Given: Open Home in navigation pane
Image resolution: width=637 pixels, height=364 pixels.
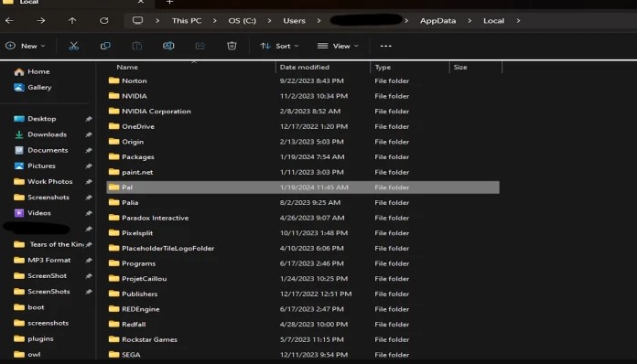Looking at the screenshot, I should tap(32, 72).
